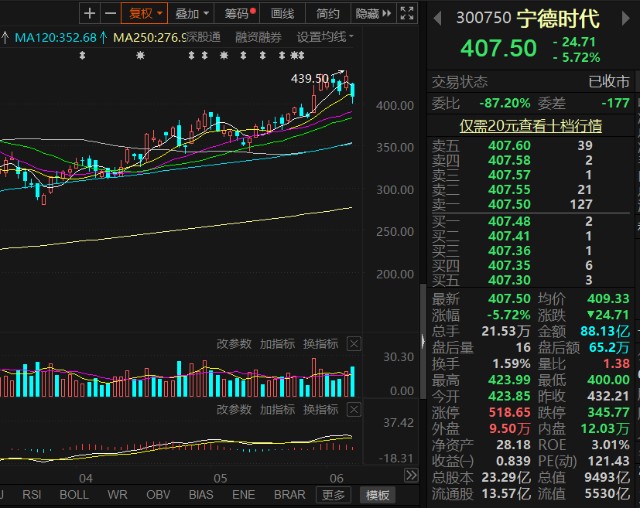Click the 439.50 high price marker
Viewport: 640px width, 508px height.
(310, 78)
